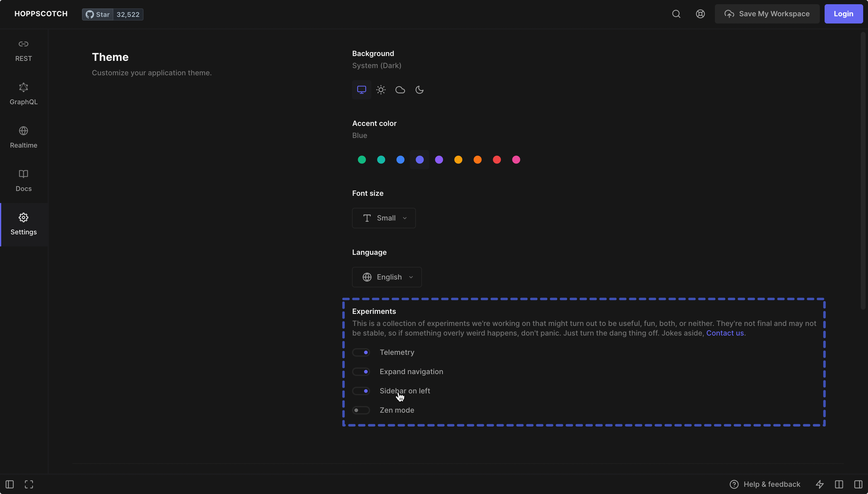This screenshot has width=868, height=494.
Task: Open the GraphQL page in the sidebar
Action: pos(24,94)
